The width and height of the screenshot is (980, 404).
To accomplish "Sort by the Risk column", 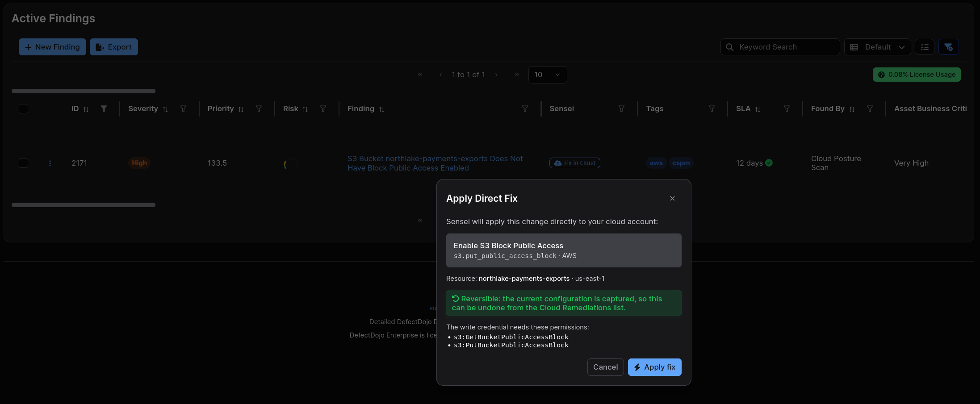I will 305,109.
